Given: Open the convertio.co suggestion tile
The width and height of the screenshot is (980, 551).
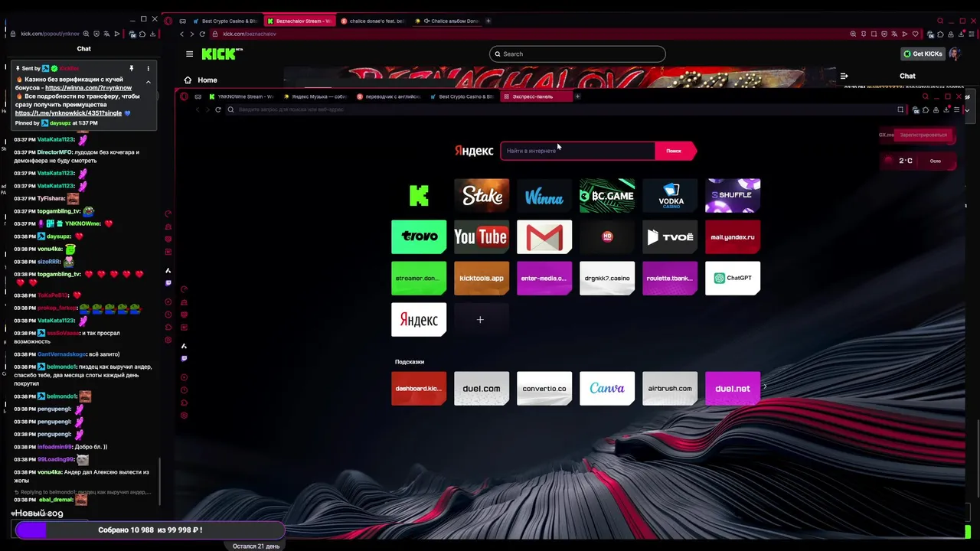Looking at the screenshot, I should 544,388.
